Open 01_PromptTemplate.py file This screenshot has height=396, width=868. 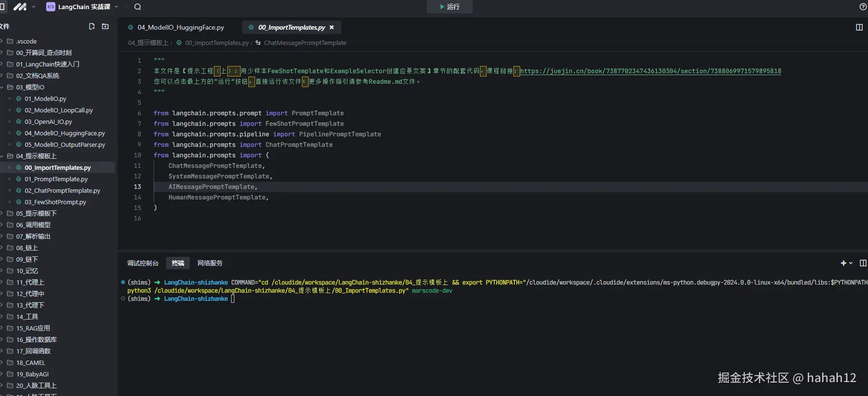coord(57,179)
